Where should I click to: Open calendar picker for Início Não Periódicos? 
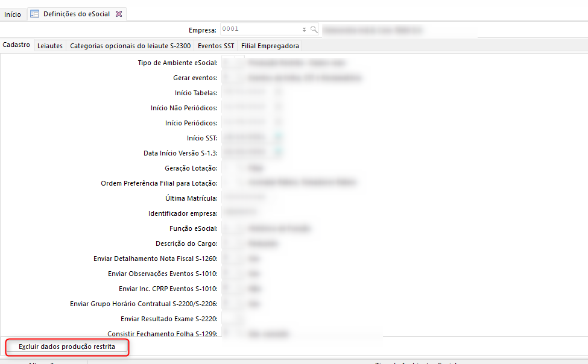278,108
